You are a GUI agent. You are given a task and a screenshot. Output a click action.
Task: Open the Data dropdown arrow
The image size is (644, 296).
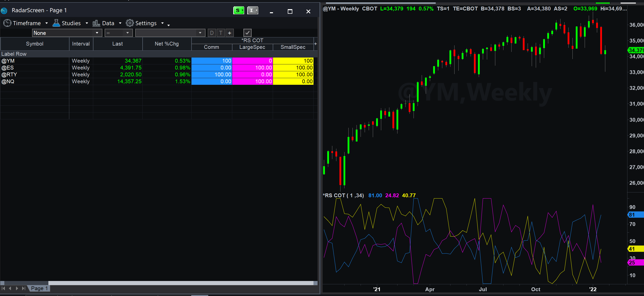120,23
